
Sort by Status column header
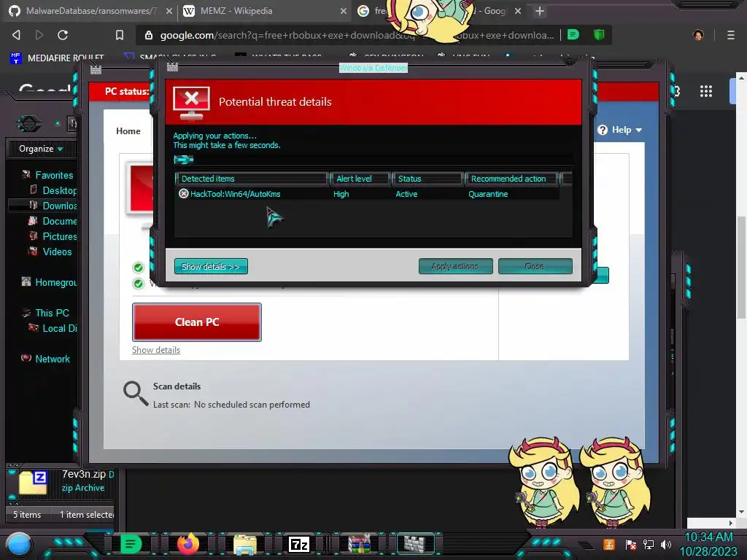tap(427, 179)
